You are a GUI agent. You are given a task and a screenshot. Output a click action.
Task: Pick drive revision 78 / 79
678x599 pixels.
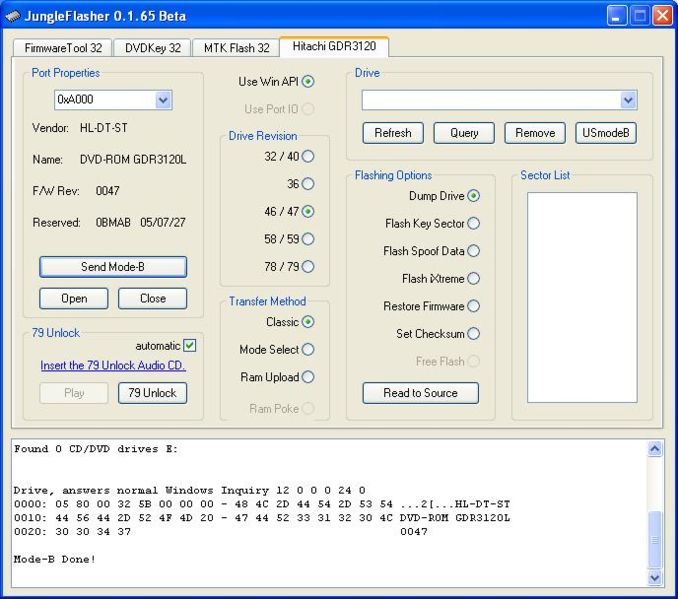[x=308, y=266]
